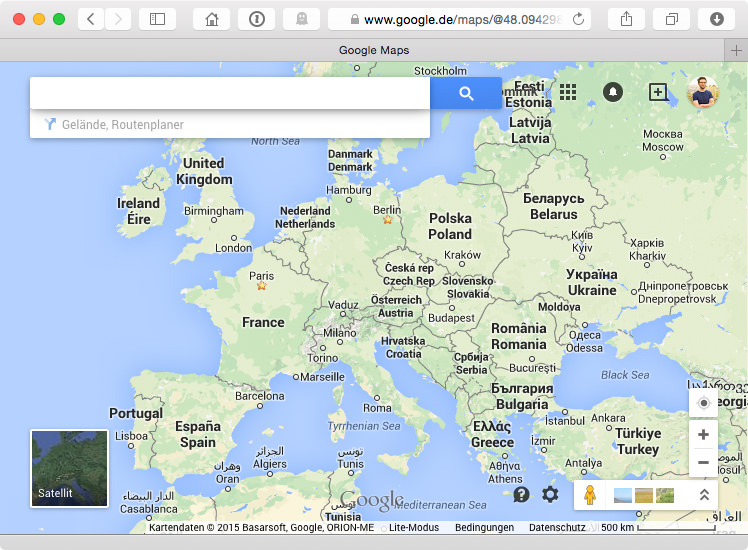Open the help question mark icon
The width and height of the screenshot is (748, 550).
click(521, 495)
